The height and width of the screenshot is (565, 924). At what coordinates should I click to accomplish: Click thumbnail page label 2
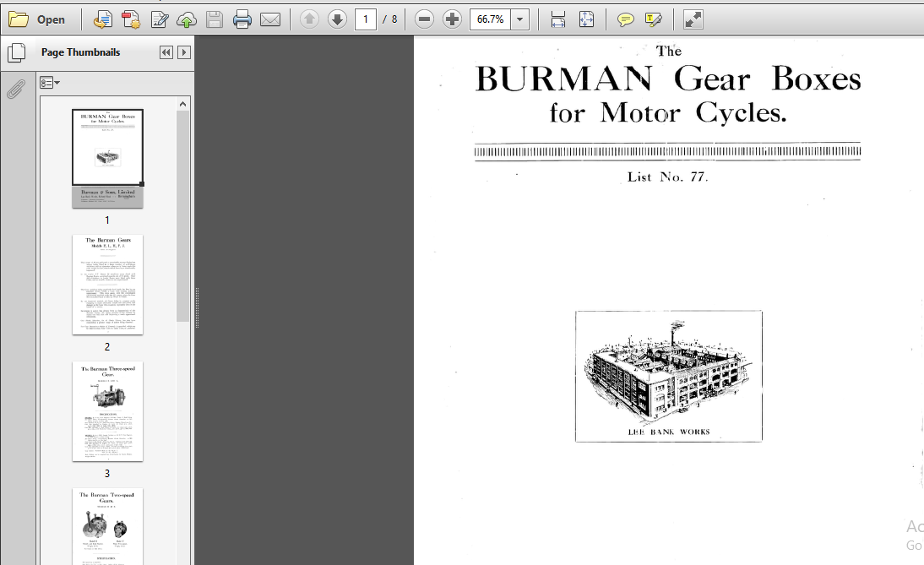point(107,347)
